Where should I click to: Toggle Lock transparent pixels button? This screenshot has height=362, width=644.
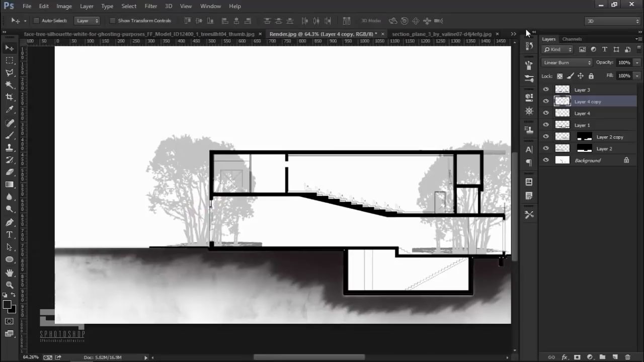[x=559, y=76]
